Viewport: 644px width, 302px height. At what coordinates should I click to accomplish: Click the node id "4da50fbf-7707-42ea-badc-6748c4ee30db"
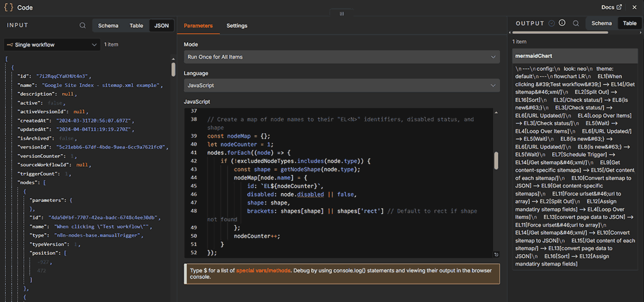[104, 218]
